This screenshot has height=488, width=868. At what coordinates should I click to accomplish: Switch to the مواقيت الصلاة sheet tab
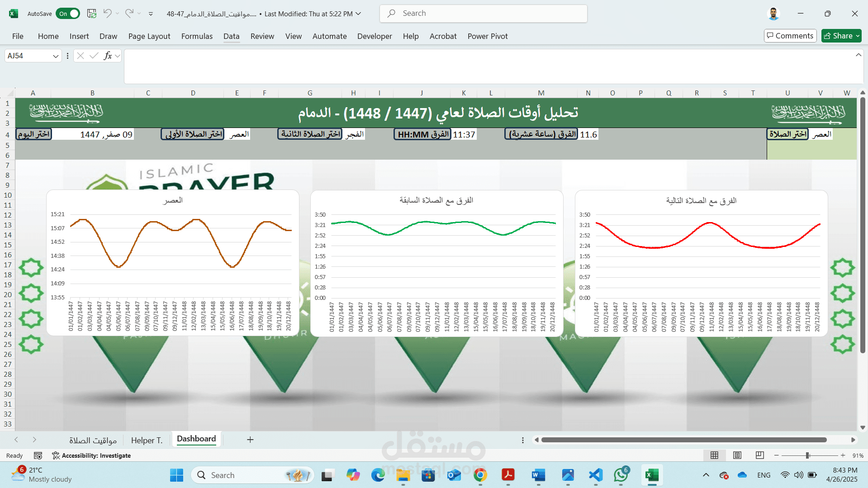click(93, 440)
